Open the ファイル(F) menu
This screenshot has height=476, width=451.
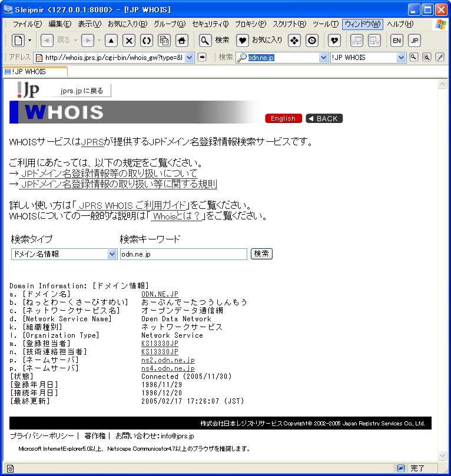click(x=27, y=24)
